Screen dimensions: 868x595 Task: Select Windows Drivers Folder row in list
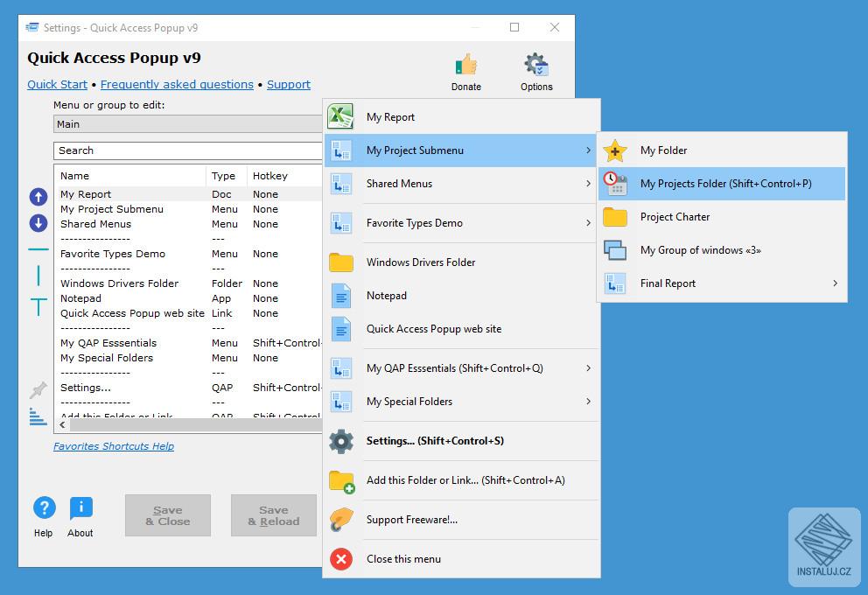point(189,283)
